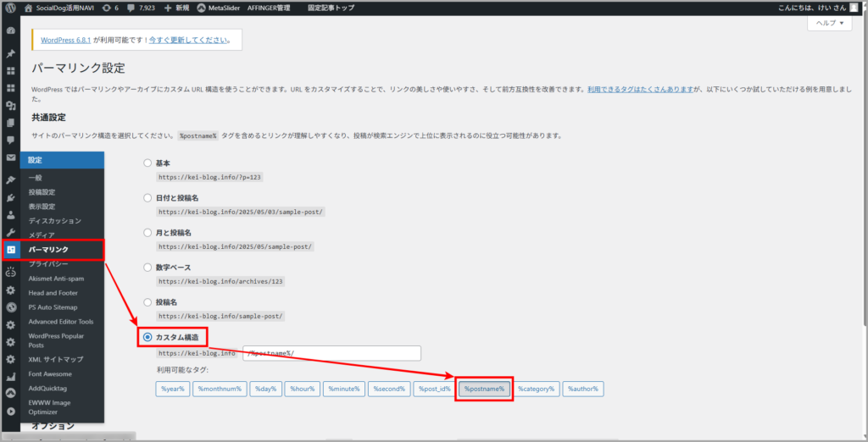Insert the %monthnum% tag
868x442 pixels.
pyautogui.click(x=220, y=389)
